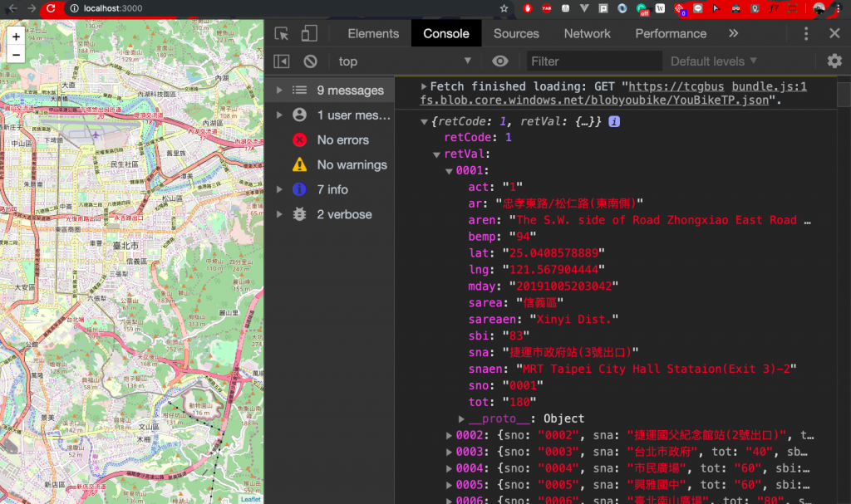Open the Elements tab

click(373, 34)
